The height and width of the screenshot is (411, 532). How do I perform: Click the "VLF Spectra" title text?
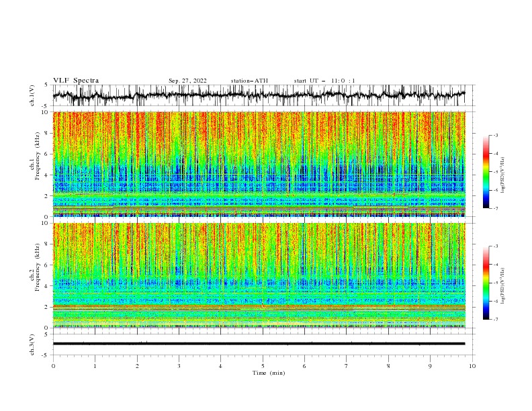(x=76, y=81)
